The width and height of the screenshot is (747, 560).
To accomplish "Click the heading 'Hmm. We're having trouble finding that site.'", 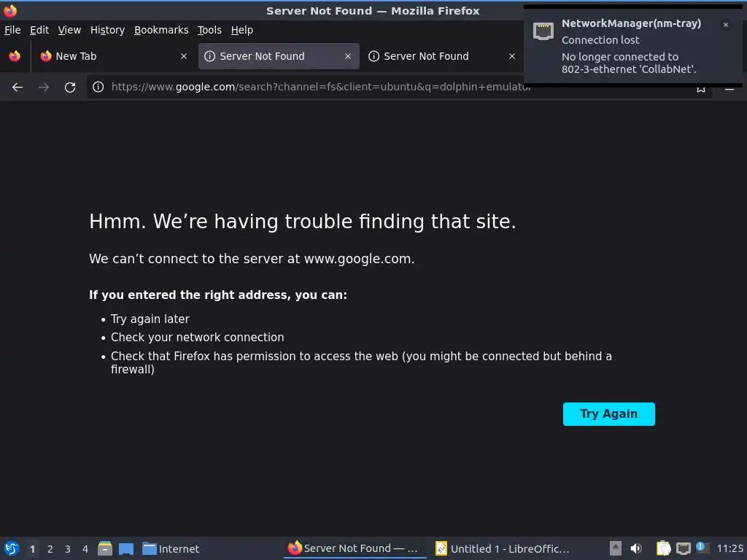I will coord(303,222).
